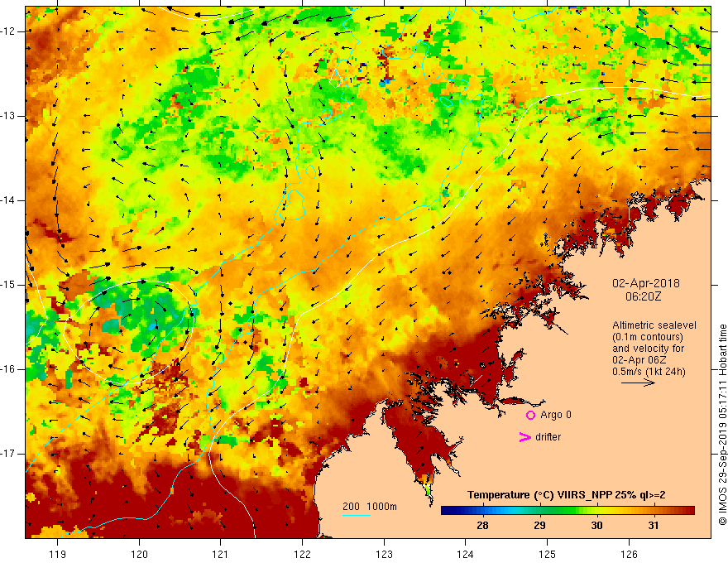
Task: Click the latitude axis label -17
Action: coord(8,454)
